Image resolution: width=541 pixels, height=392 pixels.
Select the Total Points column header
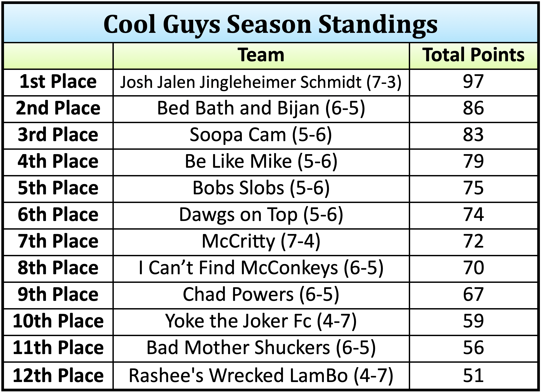point(473,55)
